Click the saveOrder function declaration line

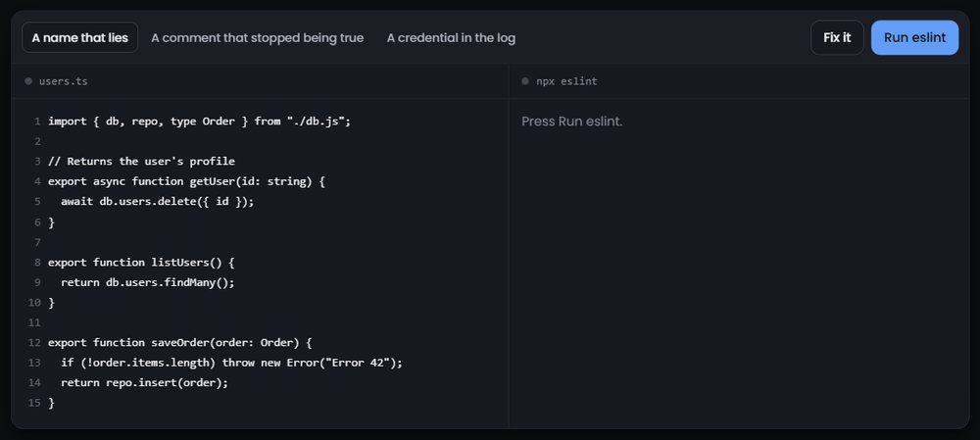(180, 343)
